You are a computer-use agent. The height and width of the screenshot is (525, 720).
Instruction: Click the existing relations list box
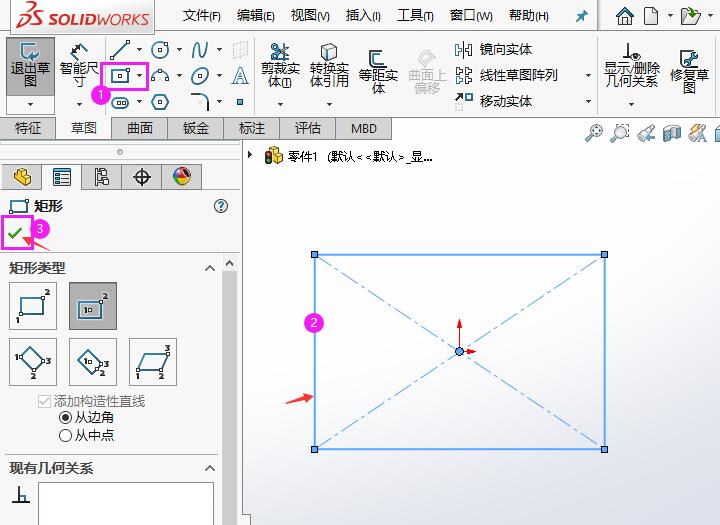[x=126, y=503]
